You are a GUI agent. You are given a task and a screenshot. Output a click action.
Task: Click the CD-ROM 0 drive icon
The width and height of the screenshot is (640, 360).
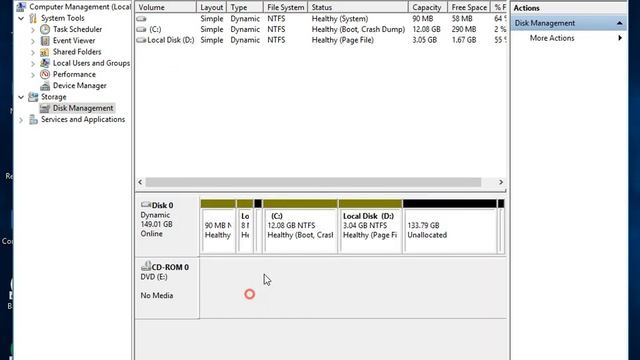[146, 266]
